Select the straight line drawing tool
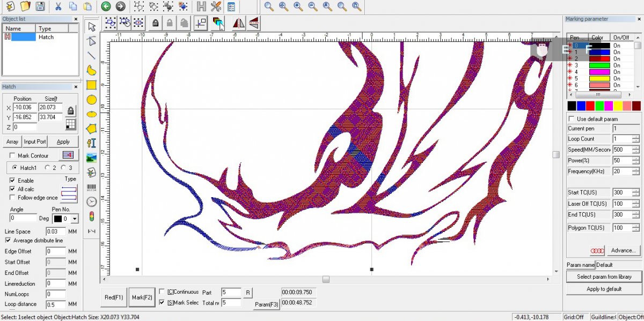This screenshot has width=644, height=321. click(92, 55)
